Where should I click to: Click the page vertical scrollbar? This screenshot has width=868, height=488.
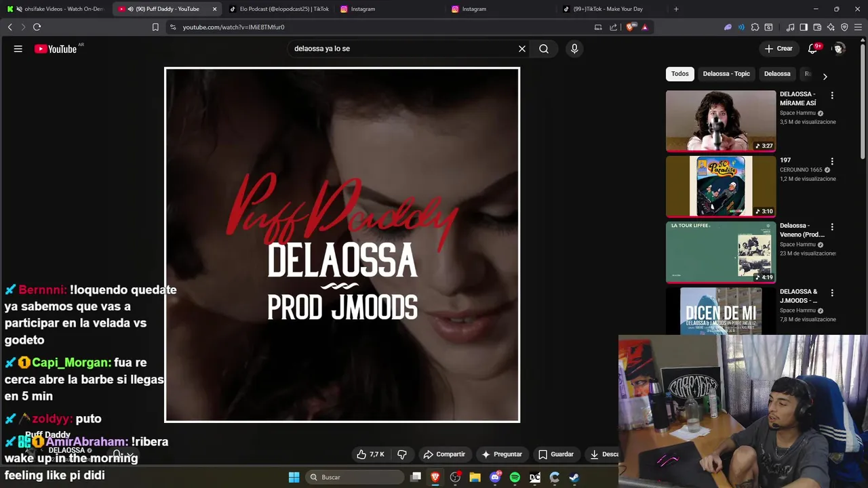863,102
